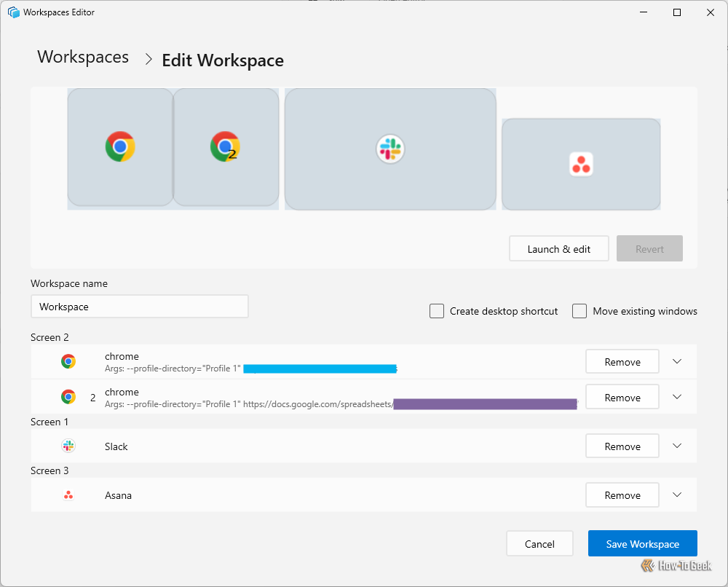Expand the second chrome entry details chevron

coord(677,397)
